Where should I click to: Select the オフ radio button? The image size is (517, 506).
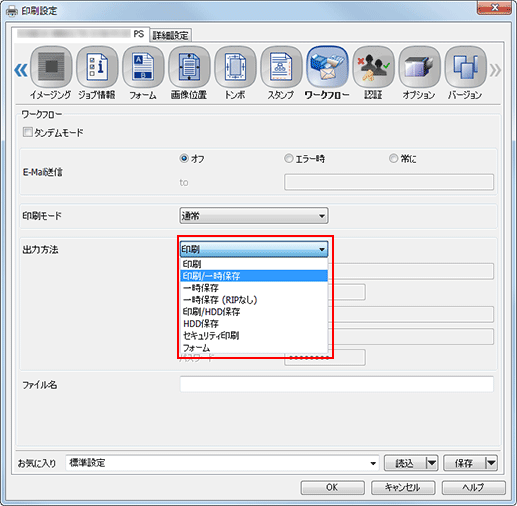coord(184,158)
